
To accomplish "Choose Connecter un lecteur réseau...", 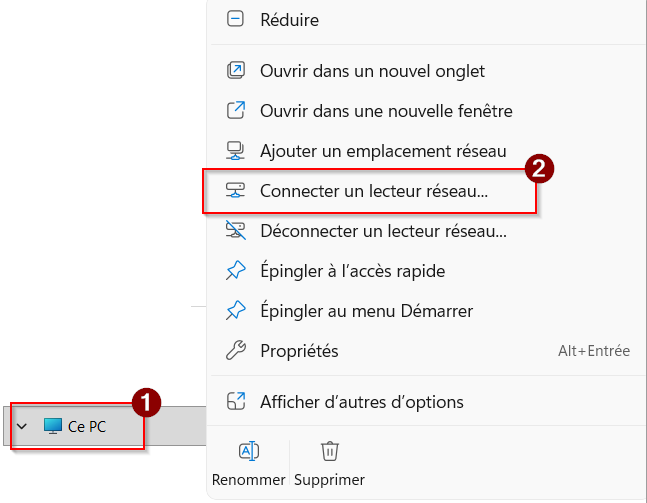I will 373,190.
